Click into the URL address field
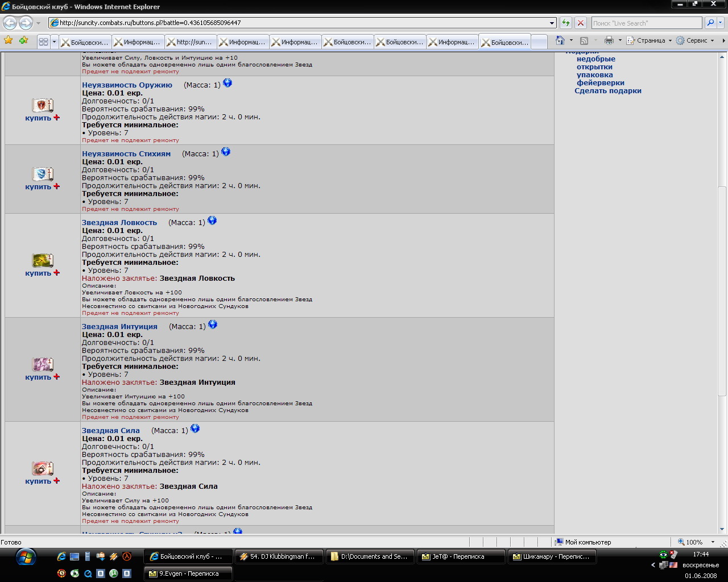This screenshot has width=728, height=582. (301, 23)
